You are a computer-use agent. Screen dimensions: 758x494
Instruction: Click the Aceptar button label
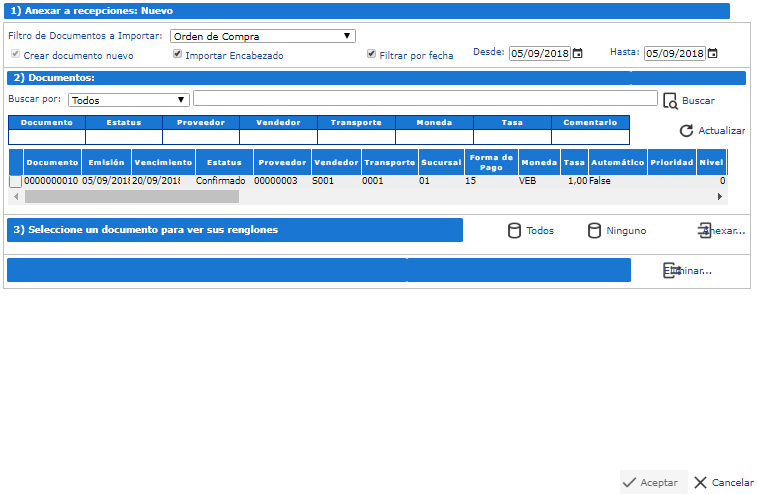click(659, 482)
